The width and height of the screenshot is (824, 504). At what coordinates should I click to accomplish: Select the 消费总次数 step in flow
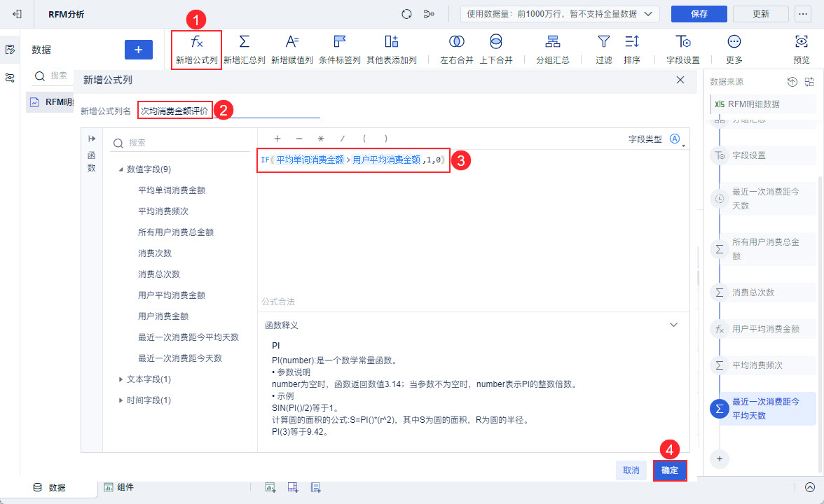click(x=764, y=293)
